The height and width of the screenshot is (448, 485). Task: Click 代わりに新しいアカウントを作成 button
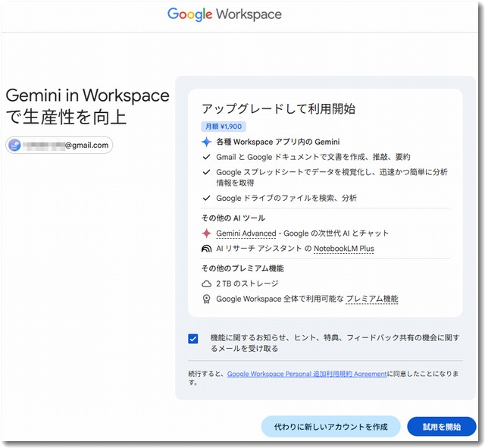pos(330,427)
